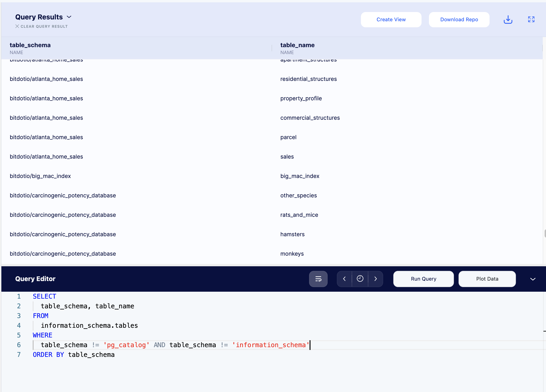Click the Plot Data button

(x=487, y=279)
